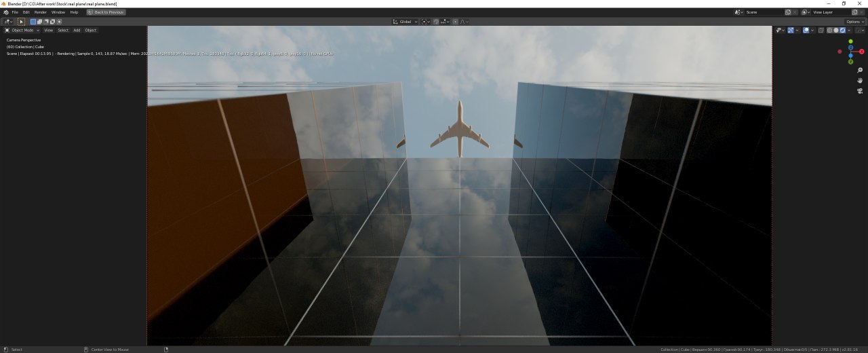Image resolution: width=868 pixels, height=353 pixels.
Task: Click the scene browse icon
Action: point(739,12)
